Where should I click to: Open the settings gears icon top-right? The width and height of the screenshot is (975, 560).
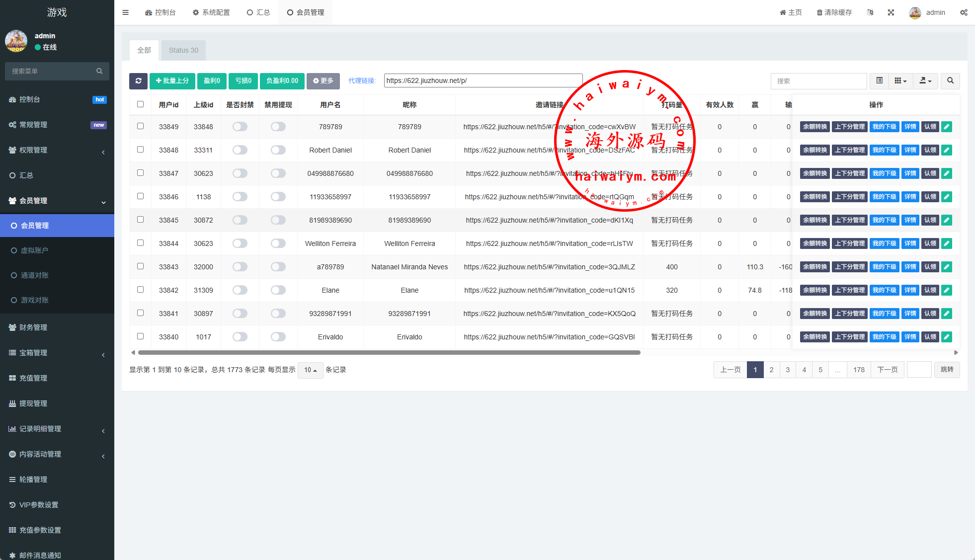pyautogui.click(x=964, y=12)
